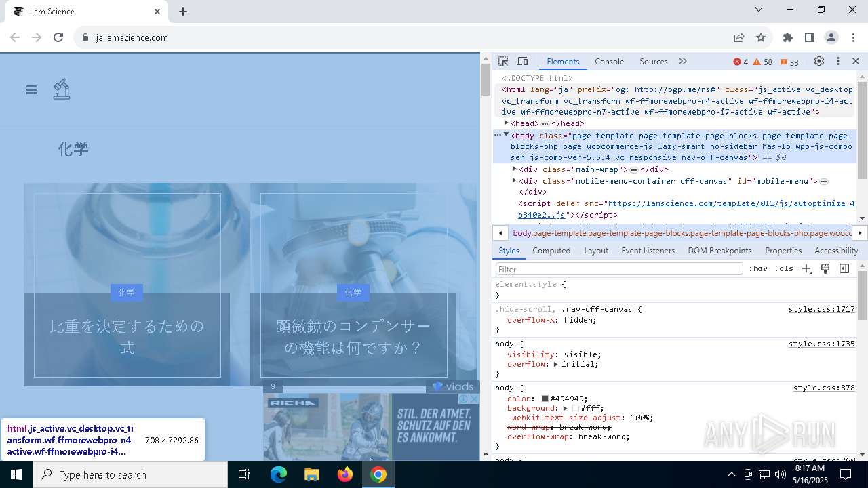Open style.css:378 source link
This screenshot has height=488, width=868.
click(824, 388)
